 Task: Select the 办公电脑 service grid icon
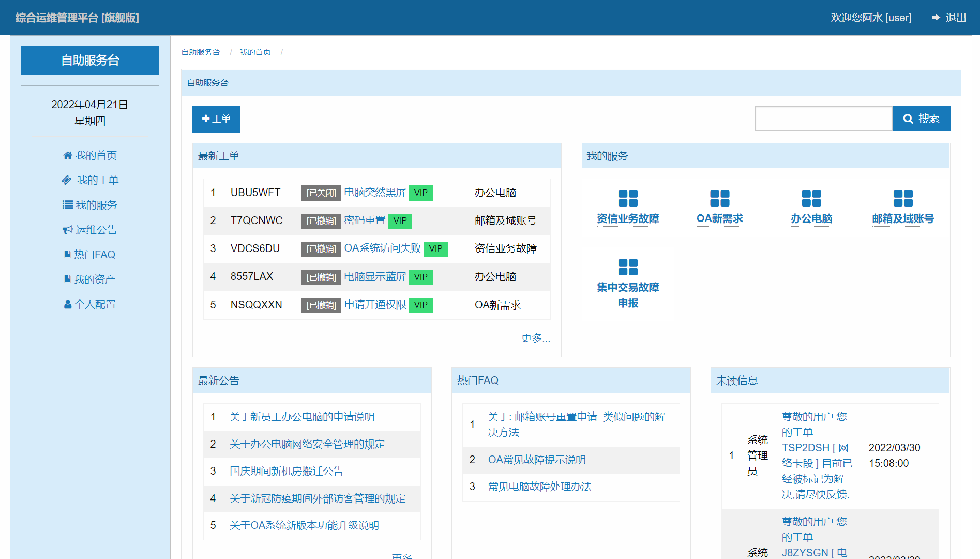[x=811, y=198]
